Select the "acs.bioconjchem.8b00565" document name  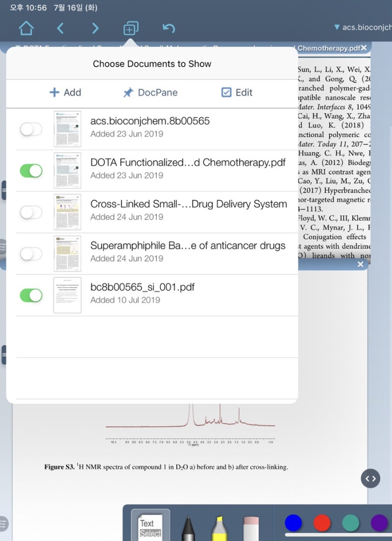point(150,121)
